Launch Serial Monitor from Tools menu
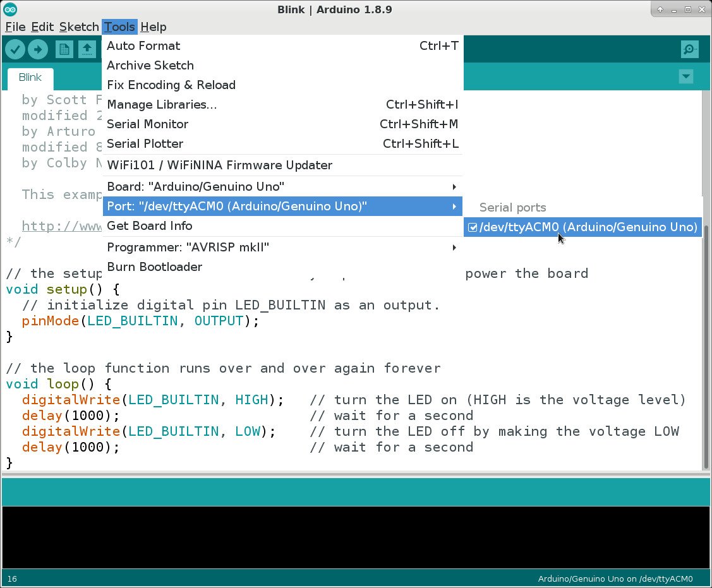 point(282,124)
